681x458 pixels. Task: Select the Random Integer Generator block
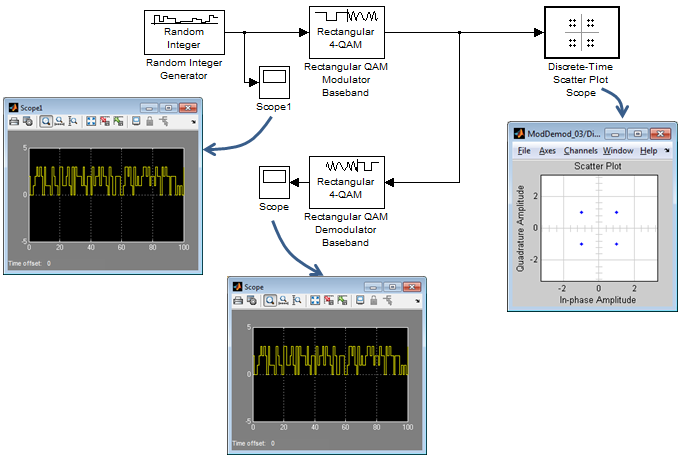pos(184,33)
